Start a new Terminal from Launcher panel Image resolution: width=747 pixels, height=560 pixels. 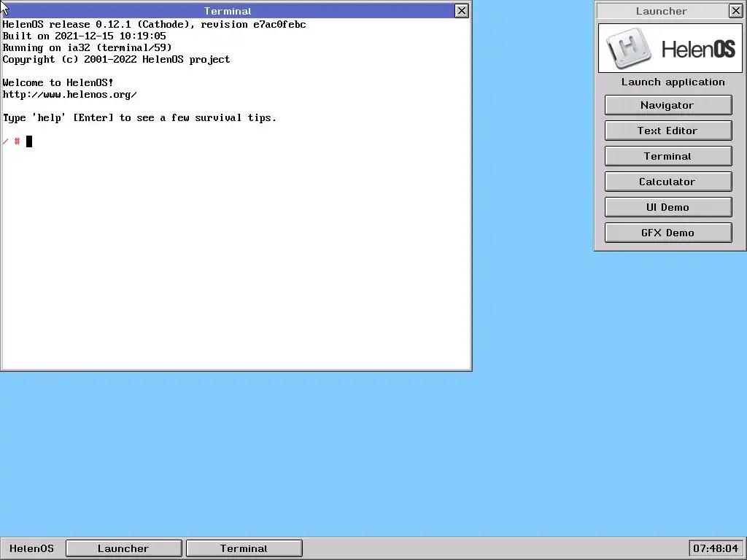coord(668,156)
